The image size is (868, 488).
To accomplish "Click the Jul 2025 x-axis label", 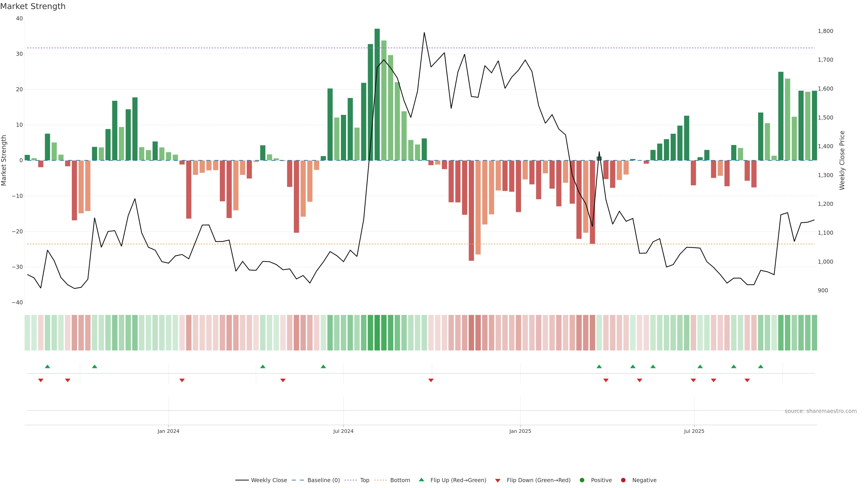I will coord(694,431).
